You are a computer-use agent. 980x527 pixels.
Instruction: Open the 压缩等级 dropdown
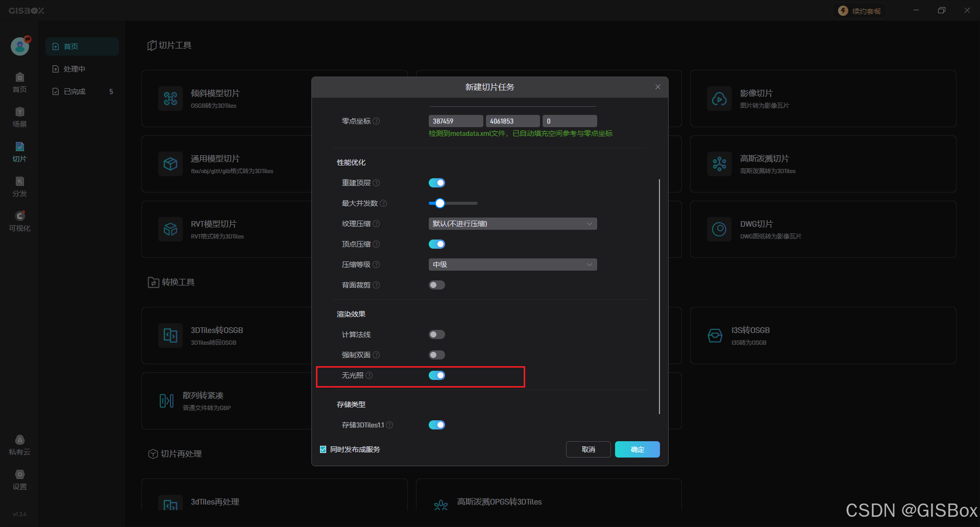pos(512,265)
